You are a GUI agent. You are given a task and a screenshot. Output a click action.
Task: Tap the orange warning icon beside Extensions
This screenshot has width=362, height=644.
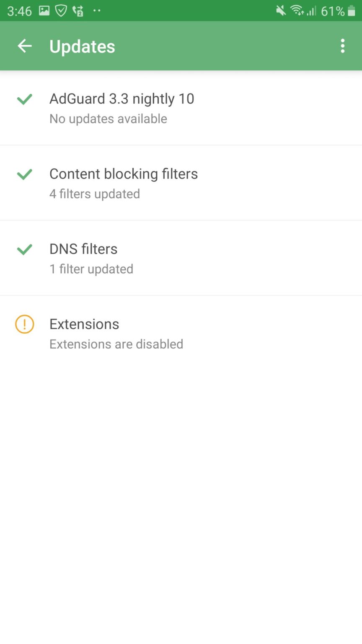[x=25, y=324]
